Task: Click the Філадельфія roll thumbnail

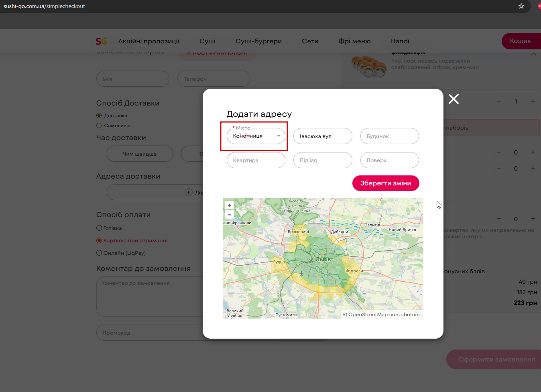Action: [x=368, y=65]
